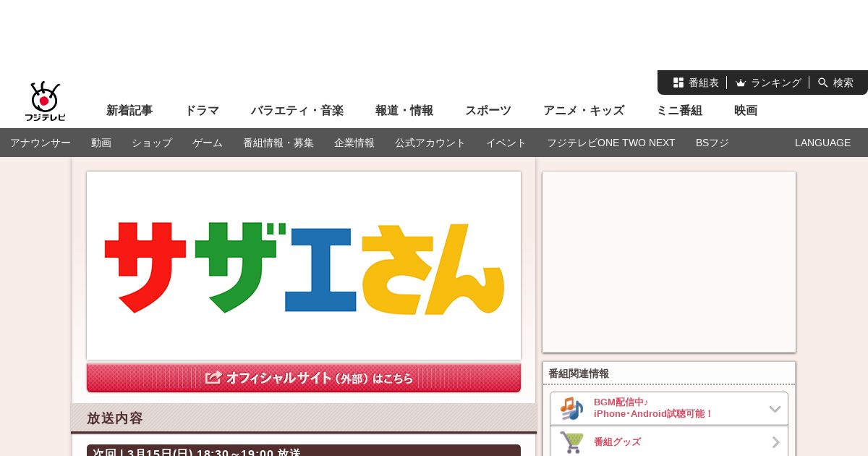The height and width of the screenshot is (456, 868).
Task: Click the 検索 magnifier icon
Action: pyautogui.click(x=823, y=83)
